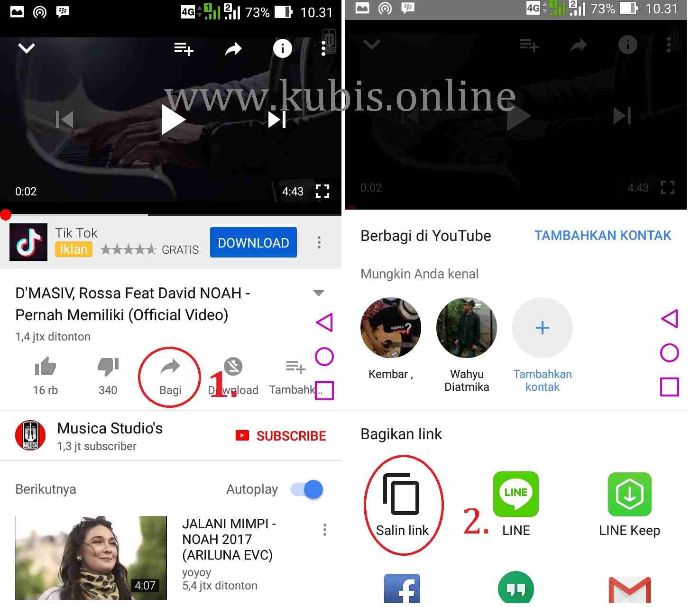Tap recent apps square in left screenshot
This screenshot has width=700, height=607.
pos(324,391)
